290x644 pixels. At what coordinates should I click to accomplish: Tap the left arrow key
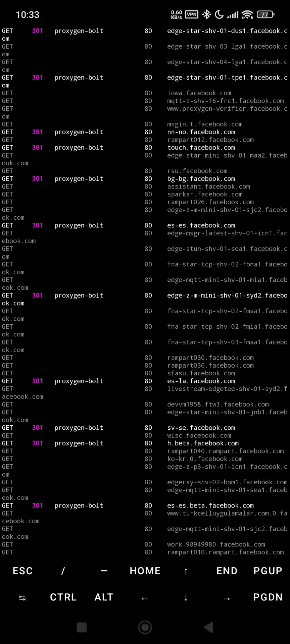coord(145,598)
